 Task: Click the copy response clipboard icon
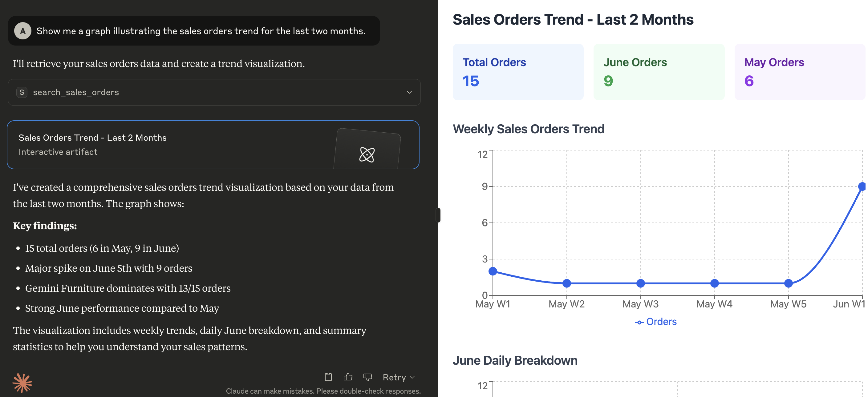click(x=328, y=377)
